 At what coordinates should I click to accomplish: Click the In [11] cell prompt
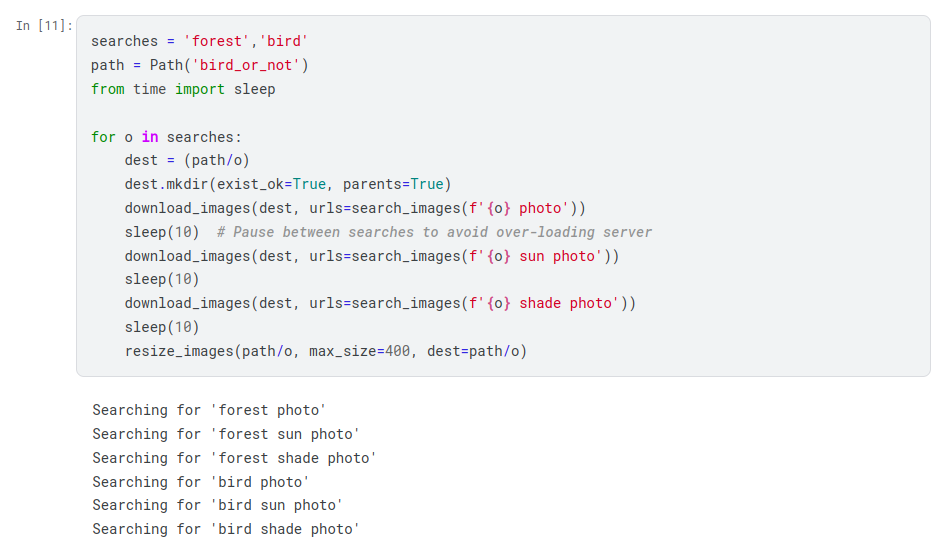click(x=43, y=26)
